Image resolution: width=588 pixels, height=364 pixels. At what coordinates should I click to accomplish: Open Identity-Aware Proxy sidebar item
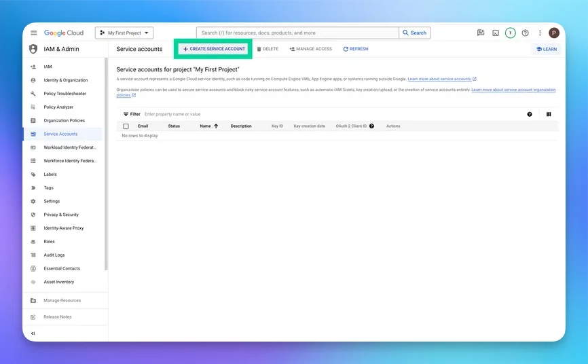tap(62, 228)
